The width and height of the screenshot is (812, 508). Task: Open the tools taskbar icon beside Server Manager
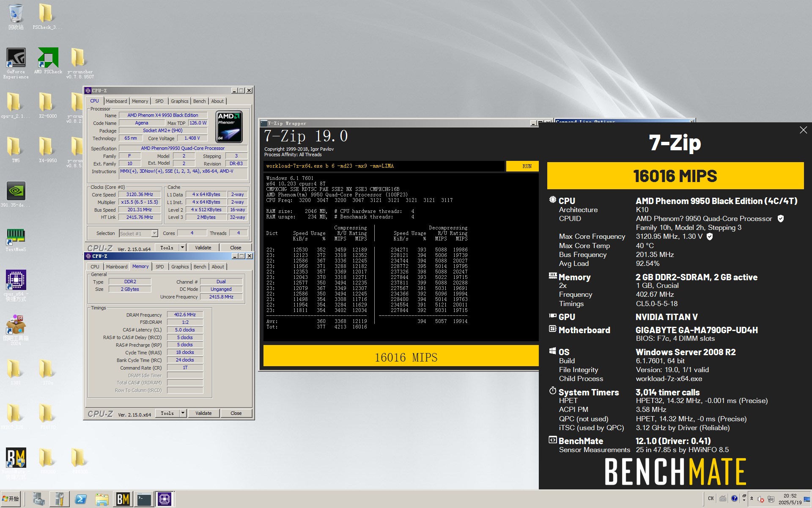59,499
